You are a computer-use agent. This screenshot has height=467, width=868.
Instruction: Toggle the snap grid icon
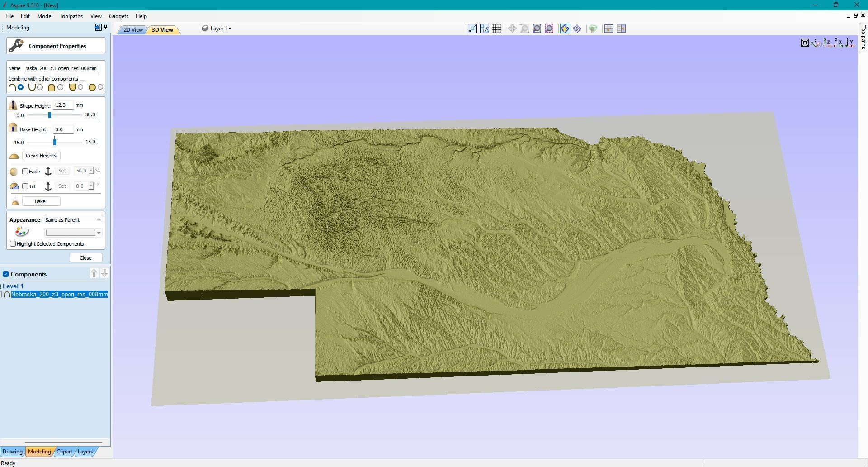pos(497,29)
